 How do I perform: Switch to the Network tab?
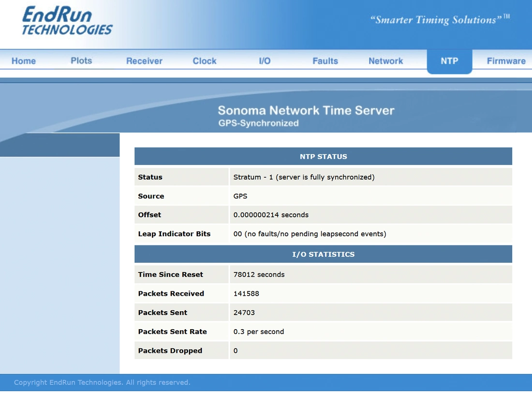[x=386, y=61]
